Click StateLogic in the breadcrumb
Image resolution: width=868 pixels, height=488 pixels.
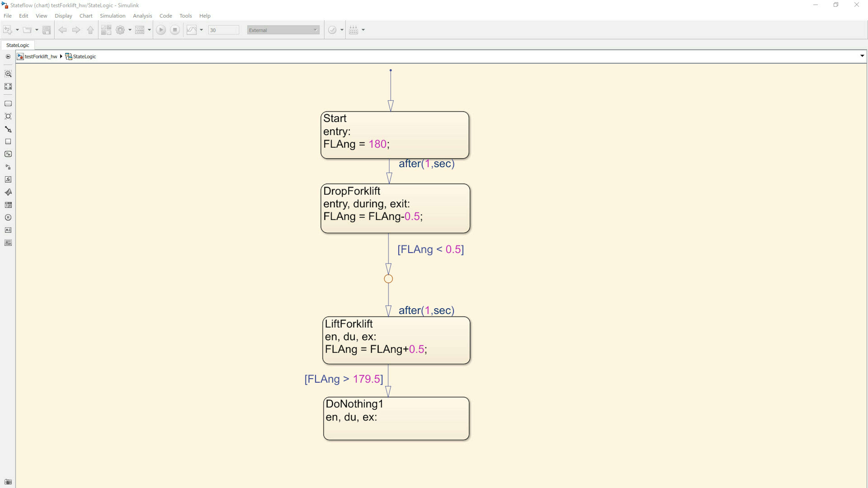[85, 57]
